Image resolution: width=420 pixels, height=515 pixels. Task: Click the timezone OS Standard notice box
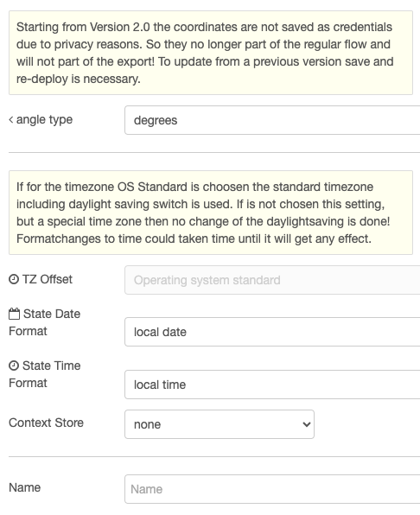point(211,213)
